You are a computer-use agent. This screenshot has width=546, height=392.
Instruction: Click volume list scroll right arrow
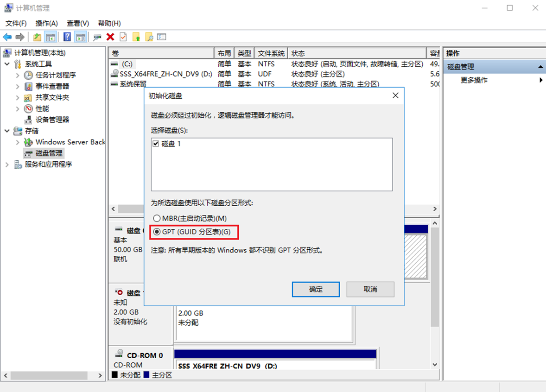coord(435,209)
